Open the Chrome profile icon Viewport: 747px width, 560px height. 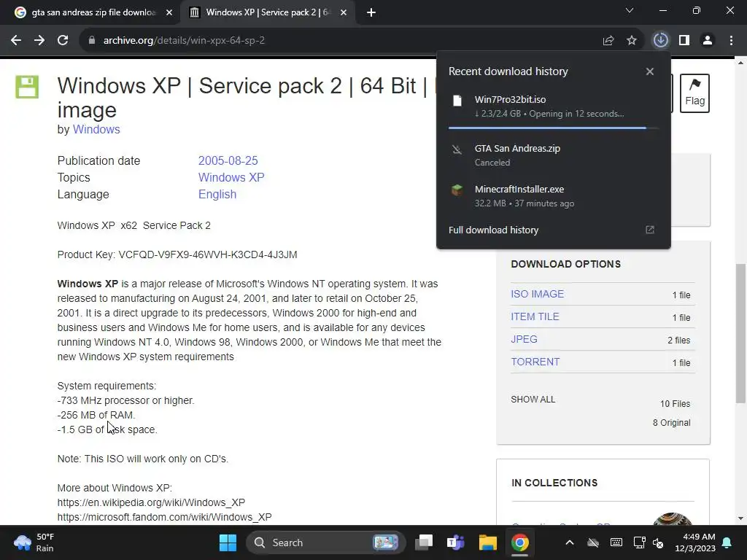707,40
